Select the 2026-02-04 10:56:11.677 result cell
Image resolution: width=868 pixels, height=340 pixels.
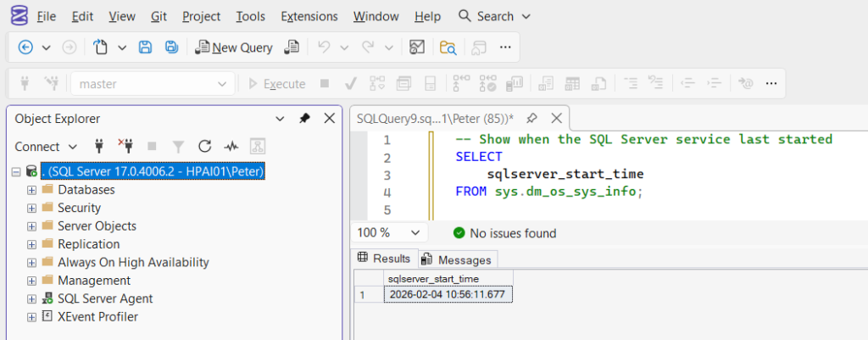point(448,294)
